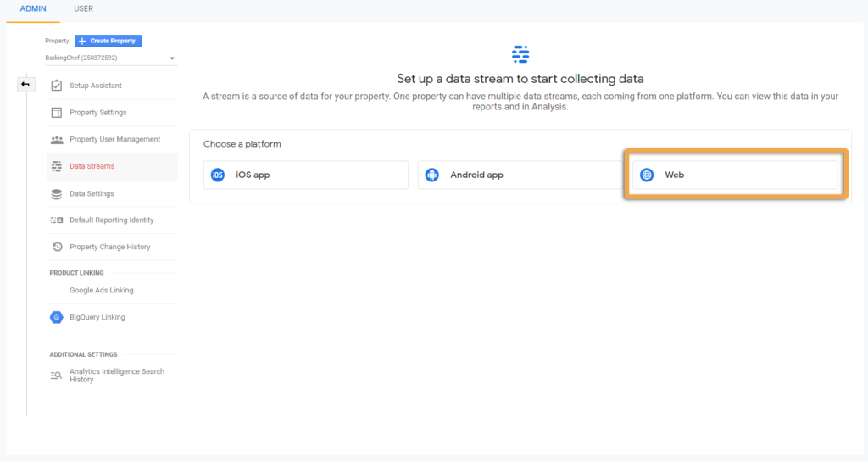Open Property Change History
The width and height of the screenshot is (868, 462).
click(112, 247)
